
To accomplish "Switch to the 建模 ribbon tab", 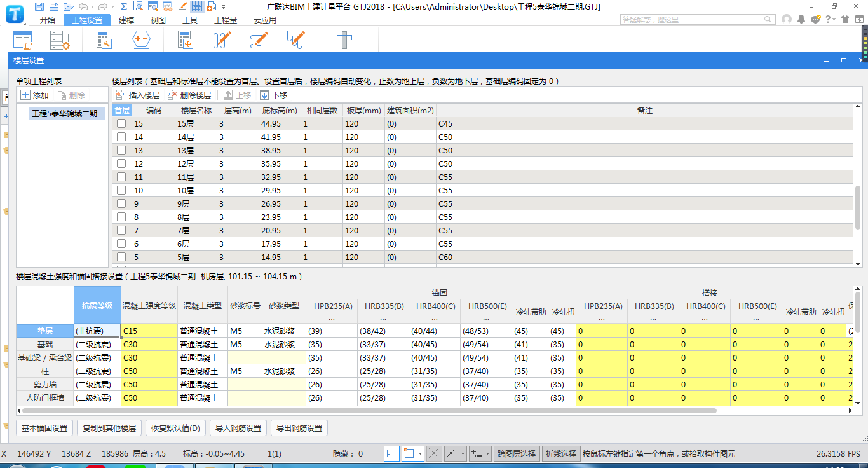I will tap(126, 20).
